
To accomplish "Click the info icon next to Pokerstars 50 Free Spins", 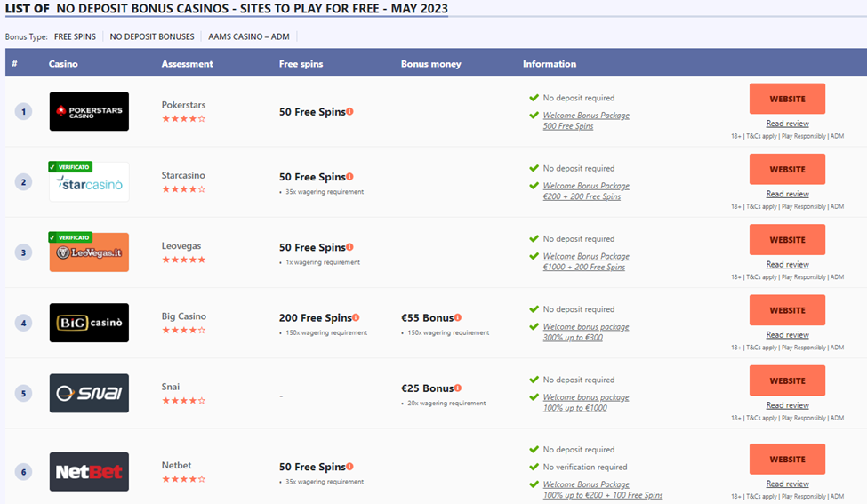I will tap(350, 111).
